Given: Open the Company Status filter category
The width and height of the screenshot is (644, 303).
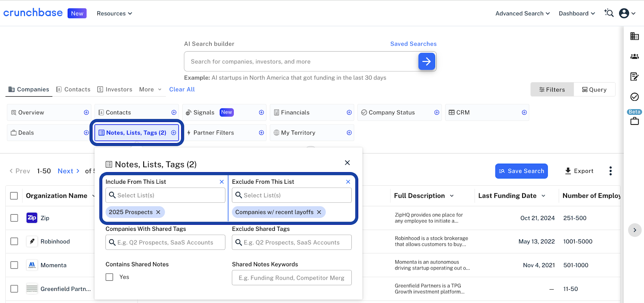Looking at the screenshot, I should 400,112.
